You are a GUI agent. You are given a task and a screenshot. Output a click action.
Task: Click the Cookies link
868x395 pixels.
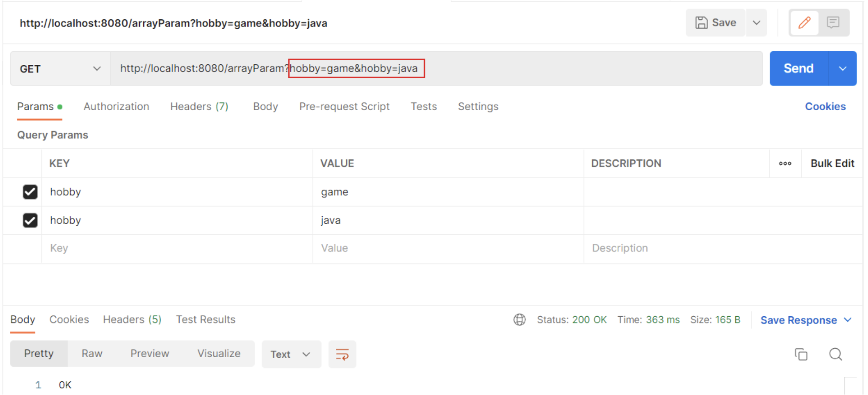(825, 107)
